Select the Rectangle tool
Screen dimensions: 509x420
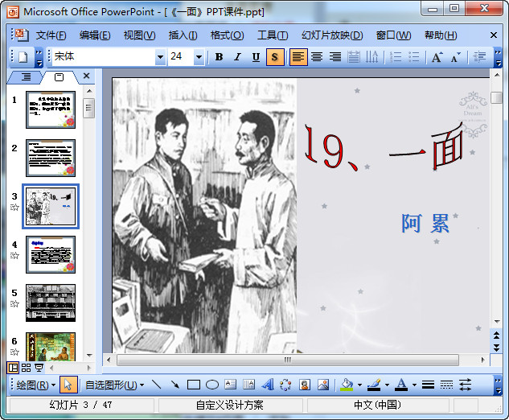[x=194, y=385]
